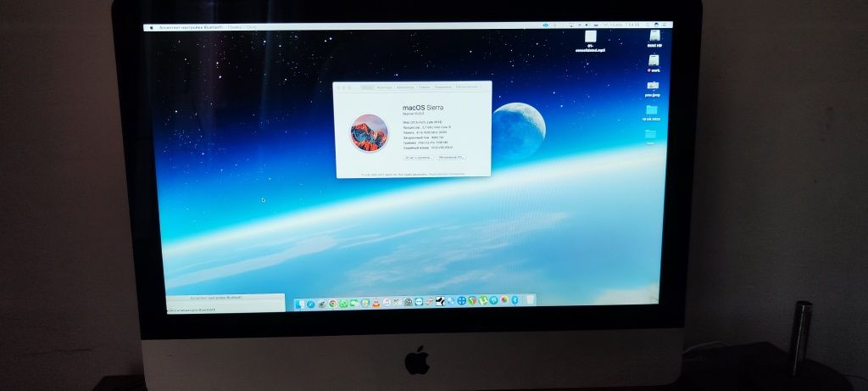Switch to Обслуживание tab in About window

[467, 87]
